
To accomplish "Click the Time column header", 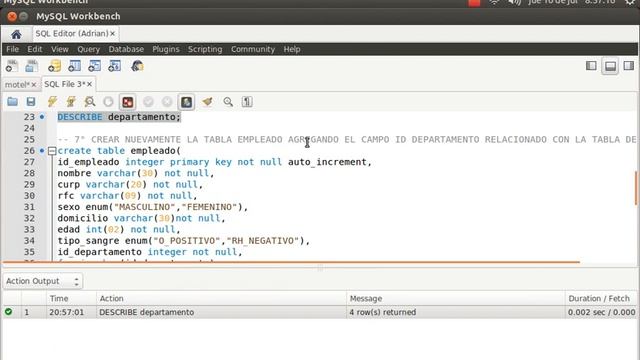I will click(71, 298).
